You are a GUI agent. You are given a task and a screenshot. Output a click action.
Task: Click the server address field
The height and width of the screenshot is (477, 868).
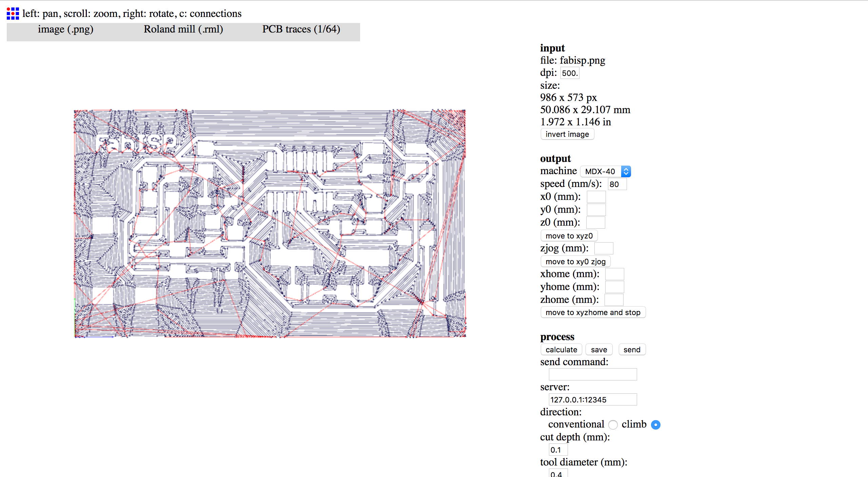click(x=593, y=400)
